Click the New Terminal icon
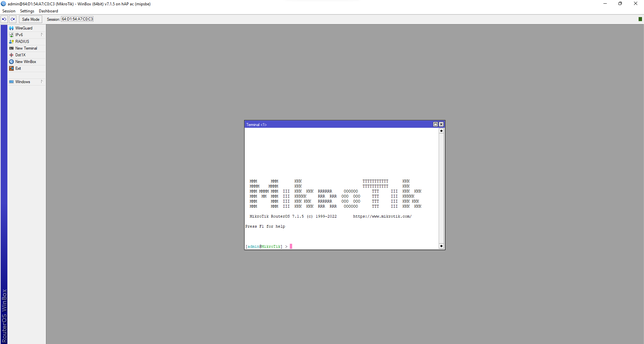The image size is (644, 344). click(11, 48)
